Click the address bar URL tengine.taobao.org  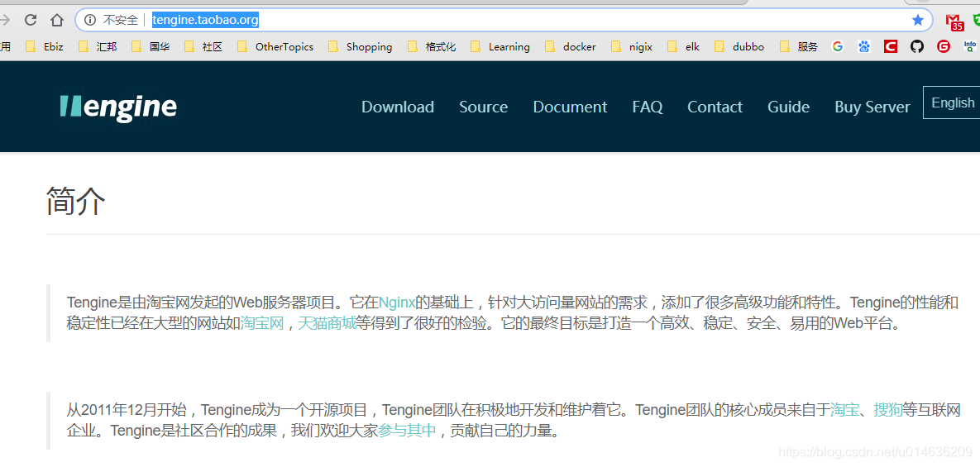click(x=205, y=20)
